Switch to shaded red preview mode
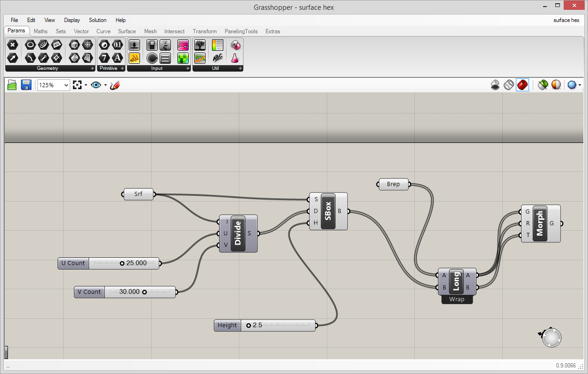 pos(522,85)
